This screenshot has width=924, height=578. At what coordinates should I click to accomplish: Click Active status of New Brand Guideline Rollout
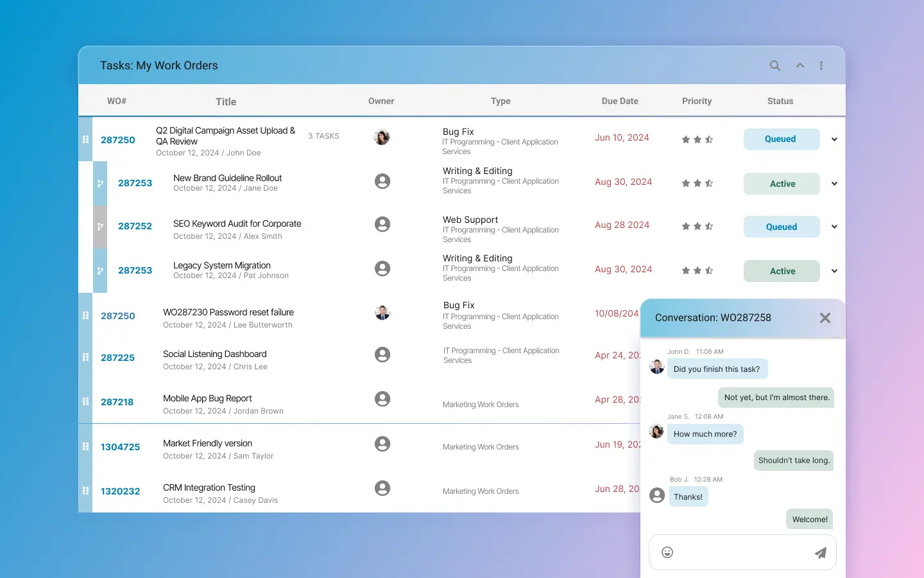pos(782,184)
